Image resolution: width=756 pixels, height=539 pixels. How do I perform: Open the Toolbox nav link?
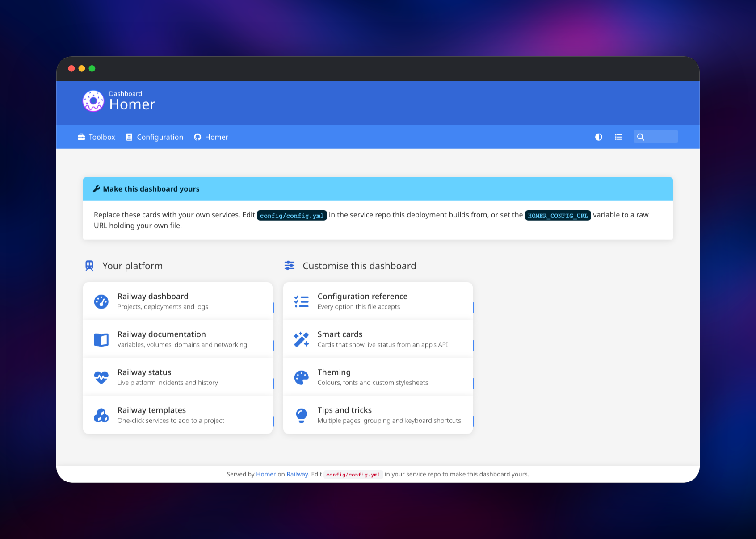(97, 137)
